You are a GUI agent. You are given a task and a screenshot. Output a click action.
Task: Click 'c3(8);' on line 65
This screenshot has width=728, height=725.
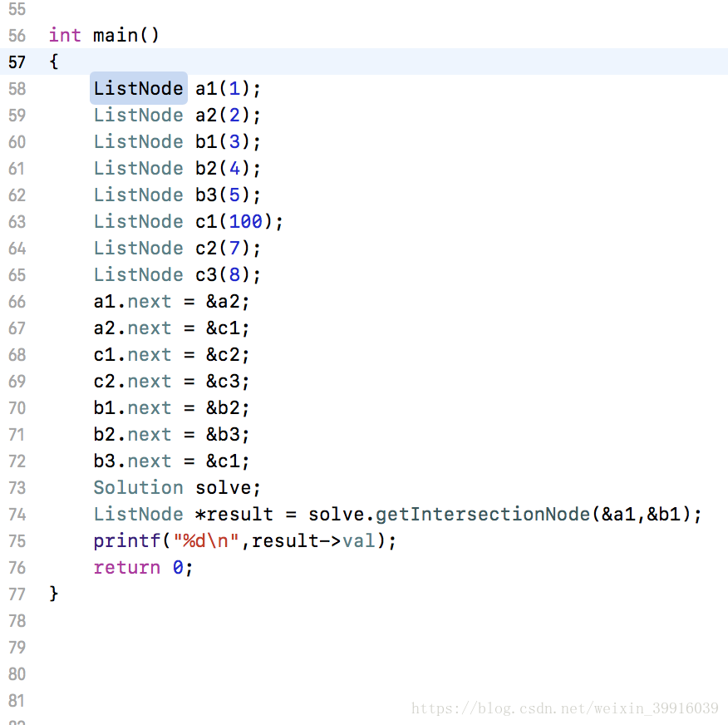[228, 274]
